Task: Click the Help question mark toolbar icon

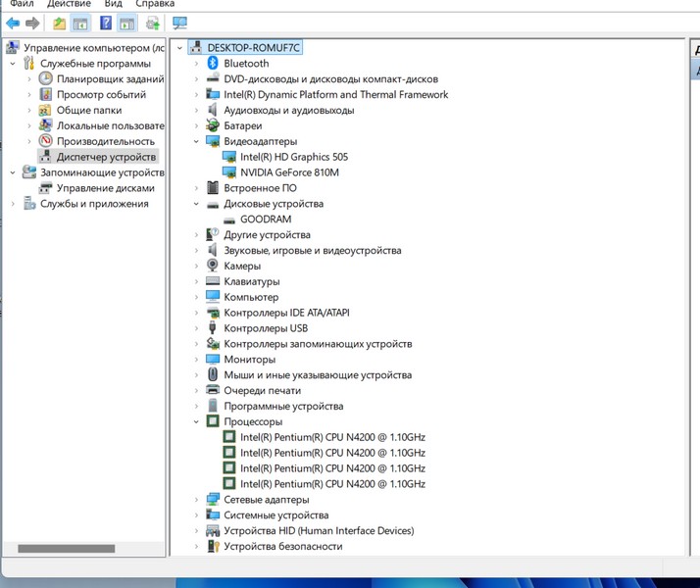Action: (105, 23)
